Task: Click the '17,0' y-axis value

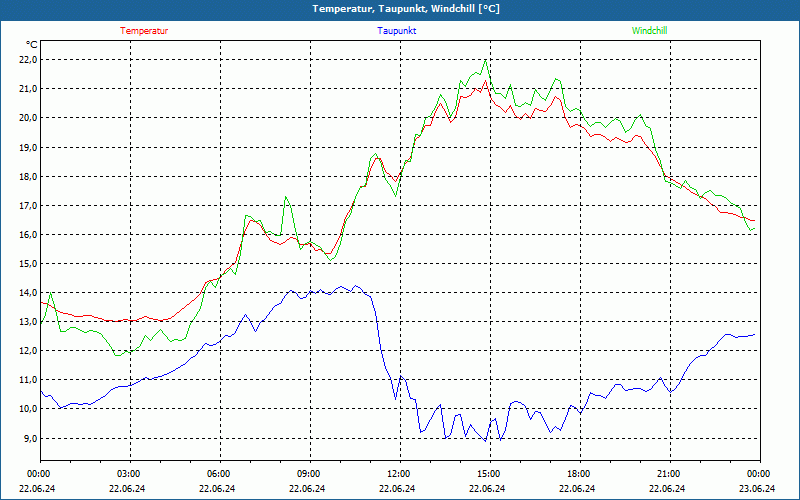Action: point(28,206)
